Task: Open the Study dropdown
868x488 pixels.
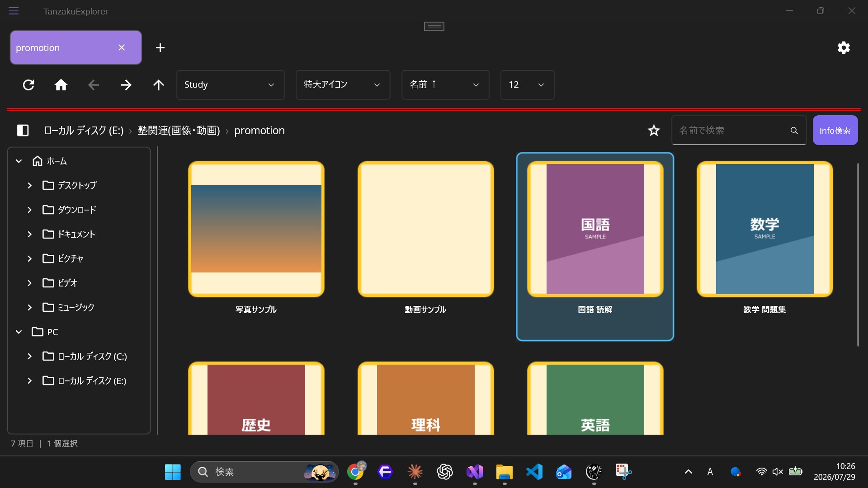Action: pos(230,84)
